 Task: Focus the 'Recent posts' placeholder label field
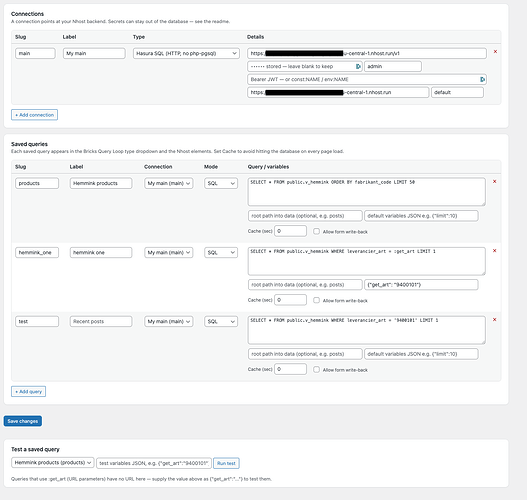pyautogui.click(x=101, y=322)
